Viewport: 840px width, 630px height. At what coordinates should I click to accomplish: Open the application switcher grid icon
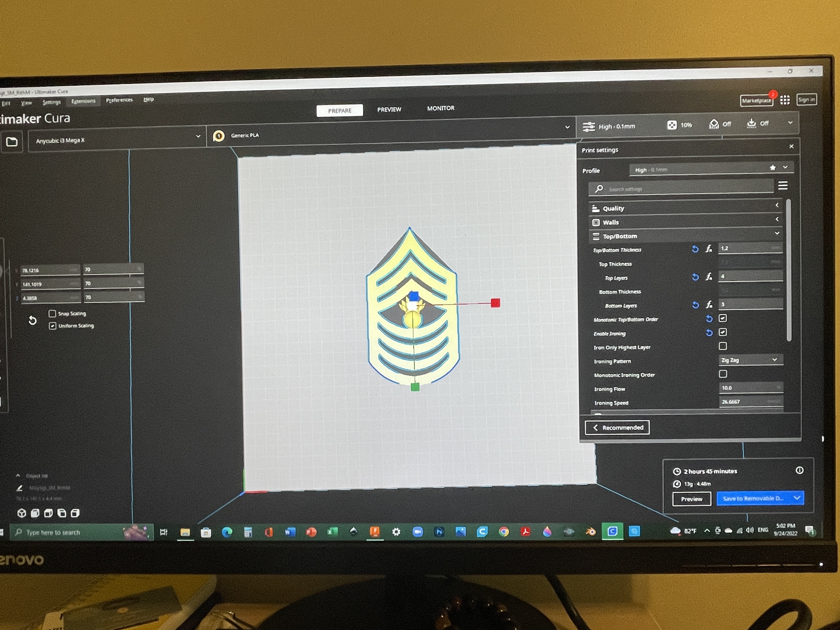point(785,100)
